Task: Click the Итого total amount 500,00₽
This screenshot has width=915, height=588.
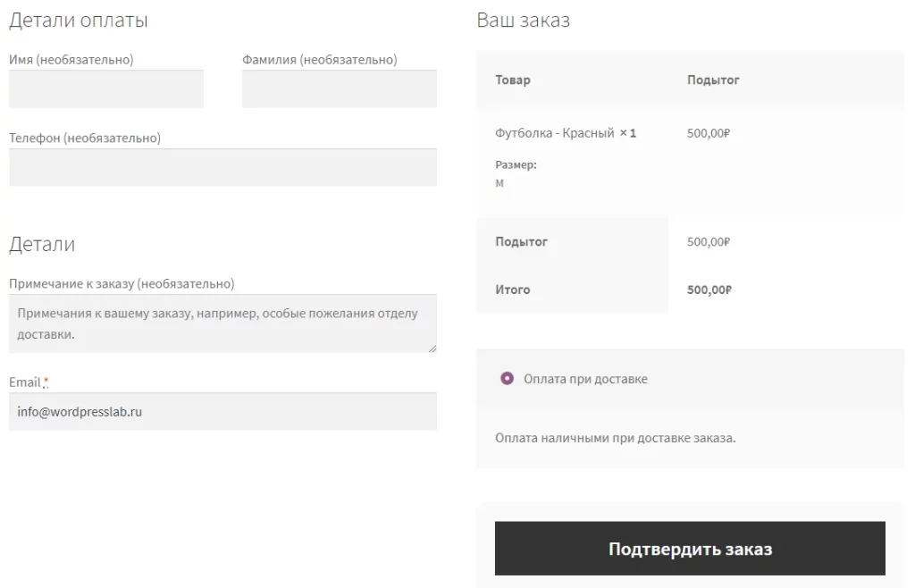Action: tap(709, 290)
